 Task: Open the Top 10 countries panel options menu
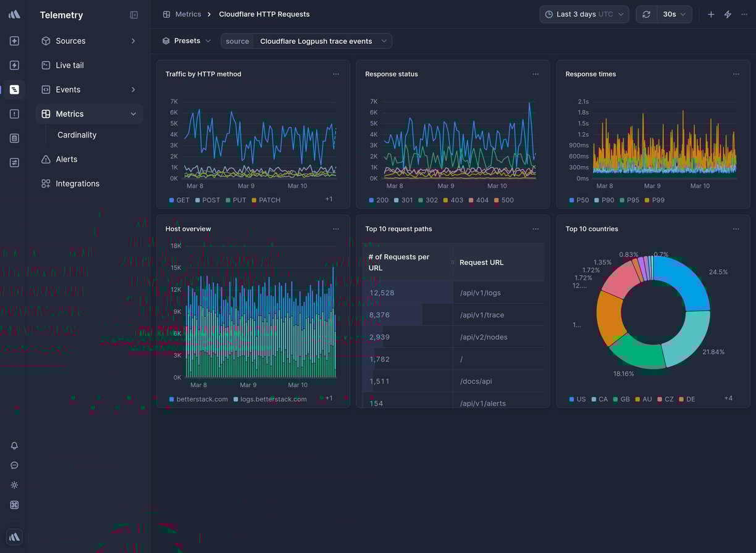[736, 228]
